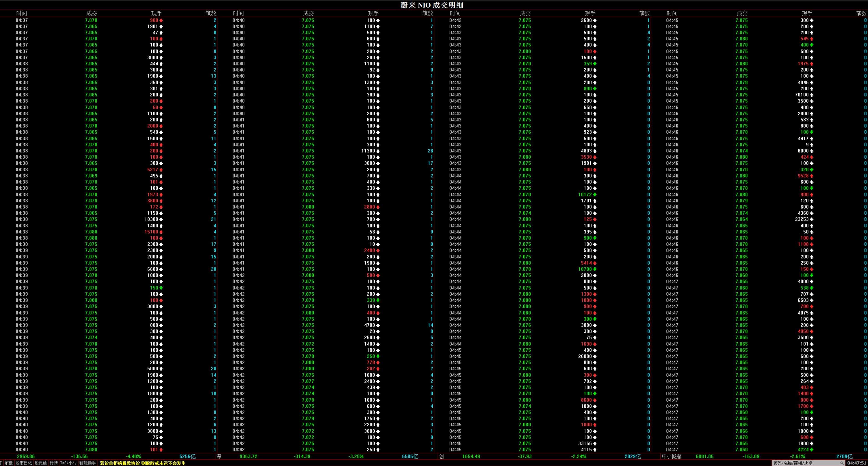
Task: Click the red 1975 volume cell
Action: tap(805, 64)
